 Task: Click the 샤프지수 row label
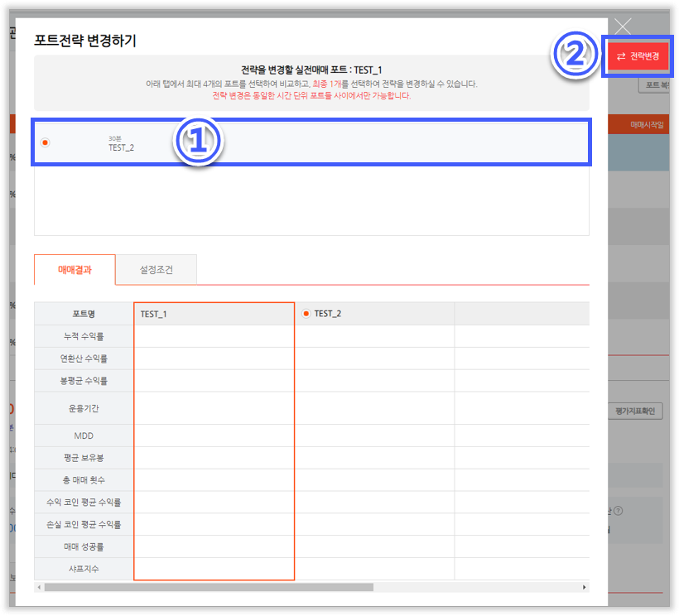(x=84, y=569)
